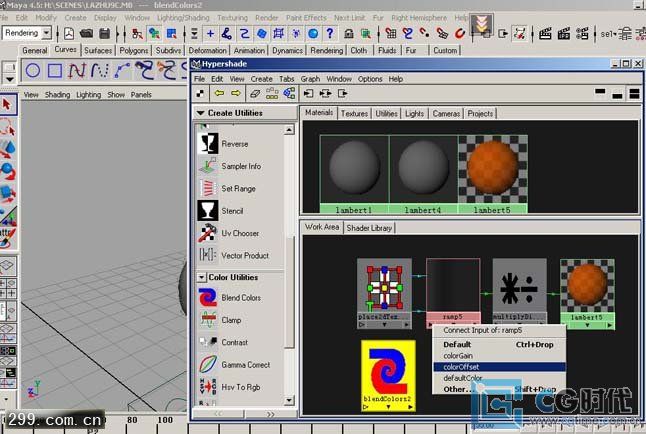This screenshot has width=646, height=434.
Task: Select the circle curve tool on the shelf
Action: pos(33,70)
